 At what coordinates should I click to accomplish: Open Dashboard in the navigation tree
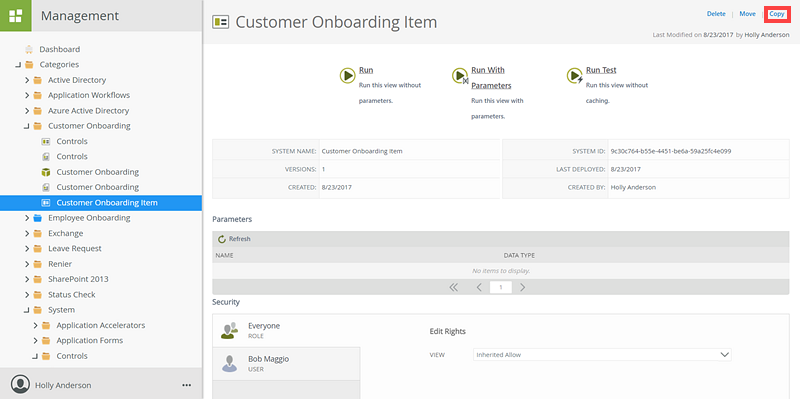point(60,49)
